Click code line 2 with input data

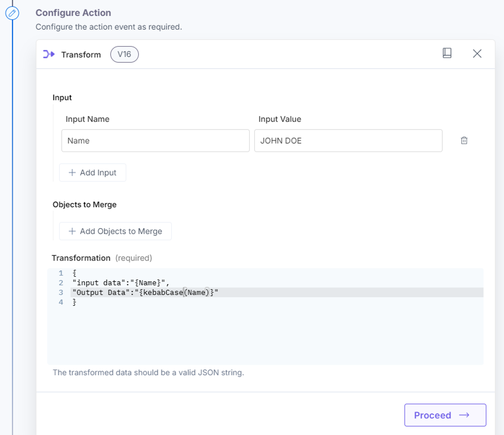(121, 283)
